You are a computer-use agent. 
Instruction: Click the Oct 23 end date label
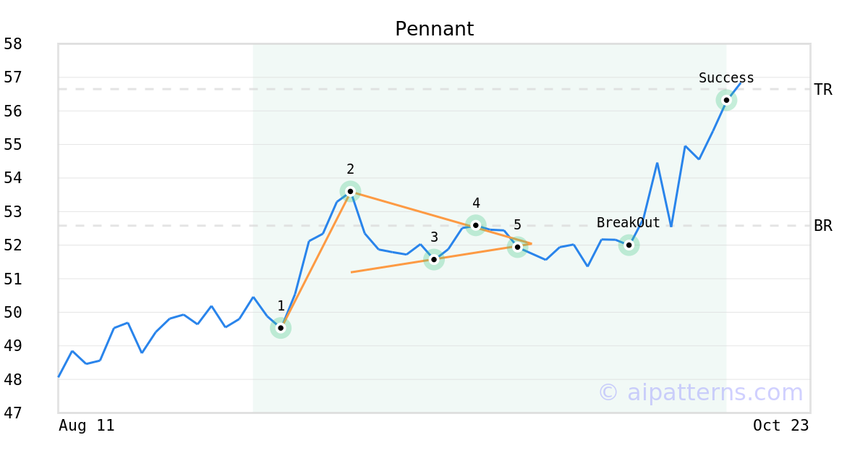[780, 426]
